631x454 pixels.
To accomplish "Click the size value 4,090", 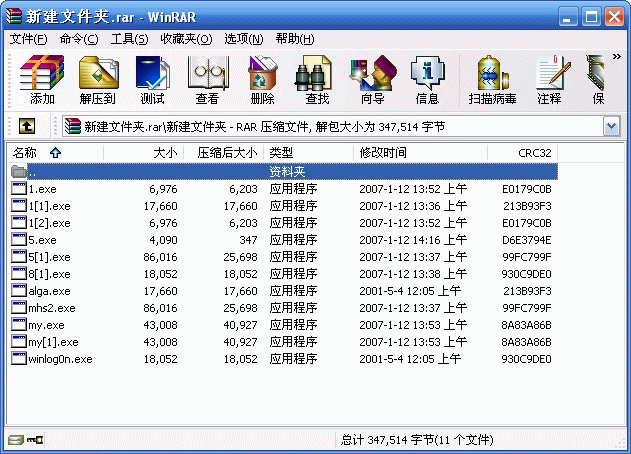I will click(163, 240).
